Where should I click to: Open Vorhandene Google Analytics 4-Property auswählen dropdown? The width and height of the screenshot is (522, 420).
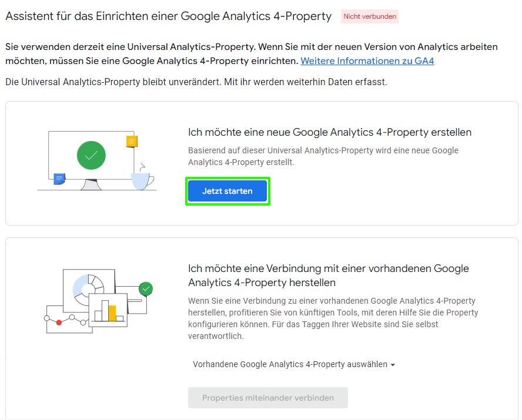pos(294,364)
